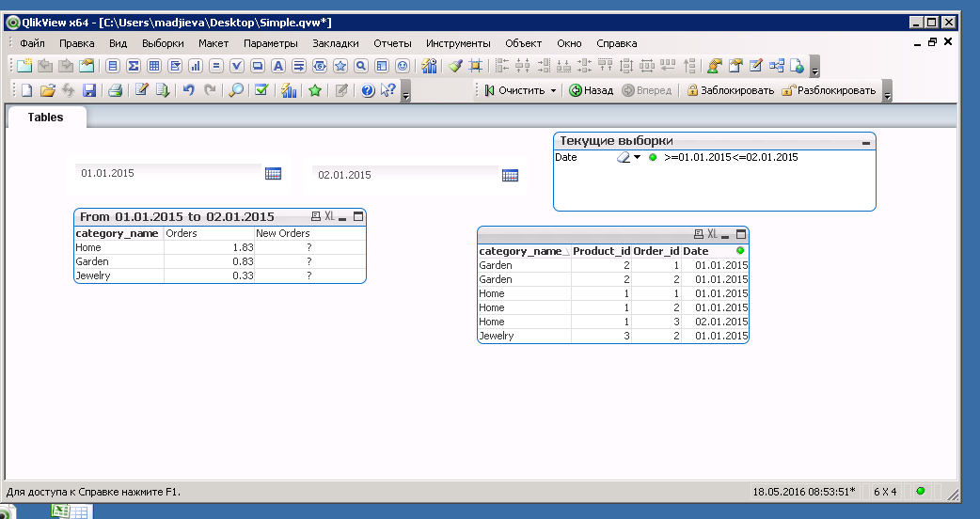Image resolution: width=980 pixels, height=519 pixels.
Task: Click the Назад button
Action: pos(591,91)
